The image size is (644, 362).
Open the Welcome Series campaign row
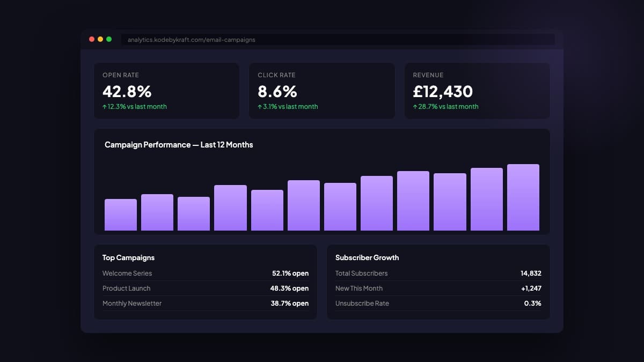pos(205,274)
